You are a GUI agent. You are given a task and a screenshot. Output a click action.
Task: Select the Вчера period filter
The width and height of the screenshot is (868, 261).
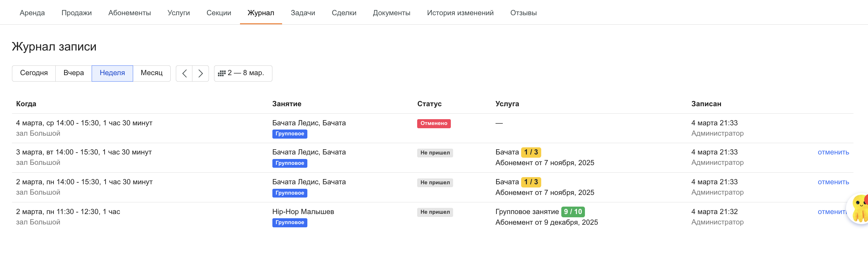74,73
